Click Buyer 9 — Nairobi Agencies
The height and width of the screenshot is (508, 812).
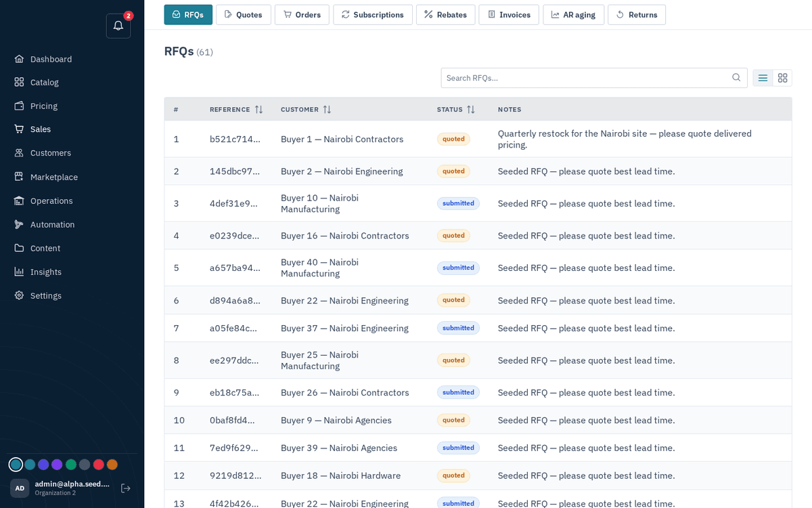(x=336, y=421)
